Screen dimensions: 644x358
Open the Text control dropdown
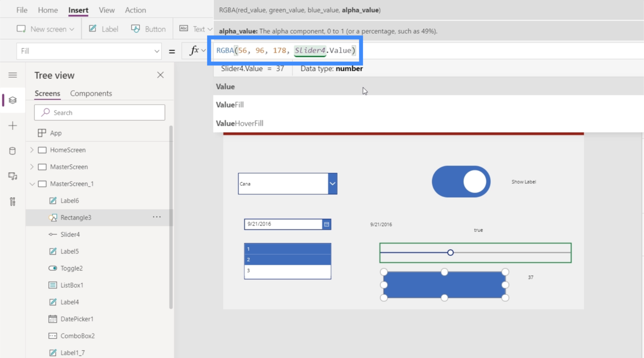point(210,29)
